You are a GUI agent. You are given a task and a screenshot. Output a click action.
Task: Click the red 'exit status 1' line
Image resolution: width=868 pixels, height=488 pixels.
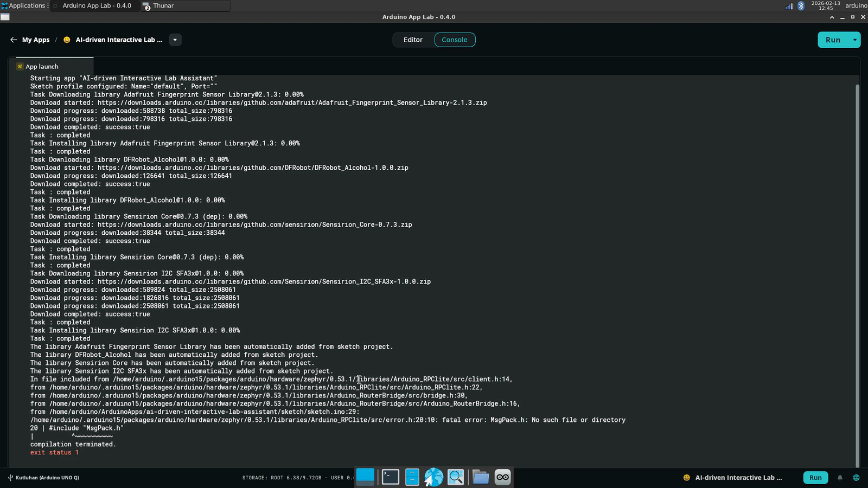tap(54, 452)
